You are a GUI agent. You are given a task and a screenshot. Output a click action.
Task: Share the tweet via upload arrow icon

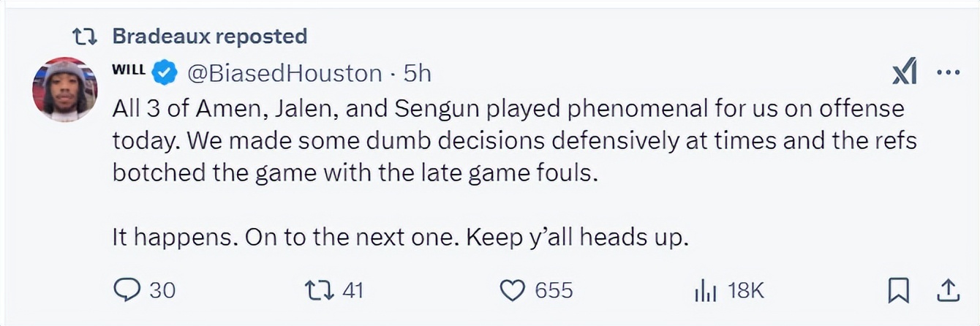click(x=948, y=291)
